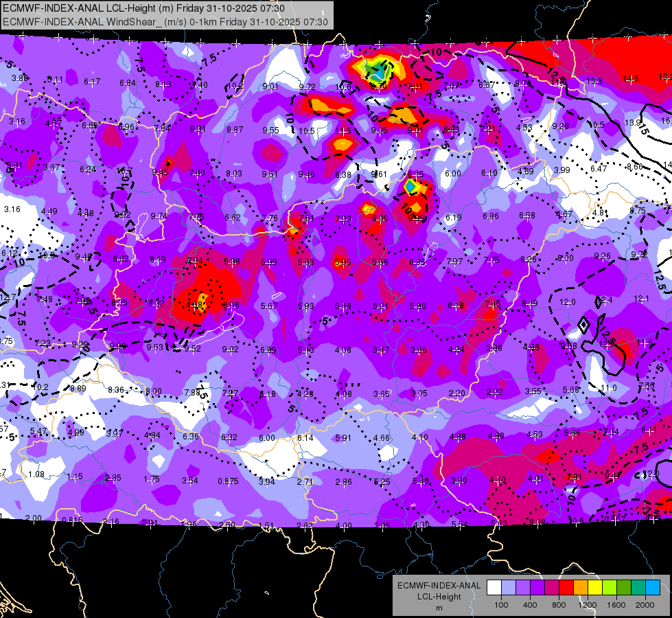This screenshot has height=618, width=672.
Task: Click the teal legend swatch before 2000
Action: point(638,588)
